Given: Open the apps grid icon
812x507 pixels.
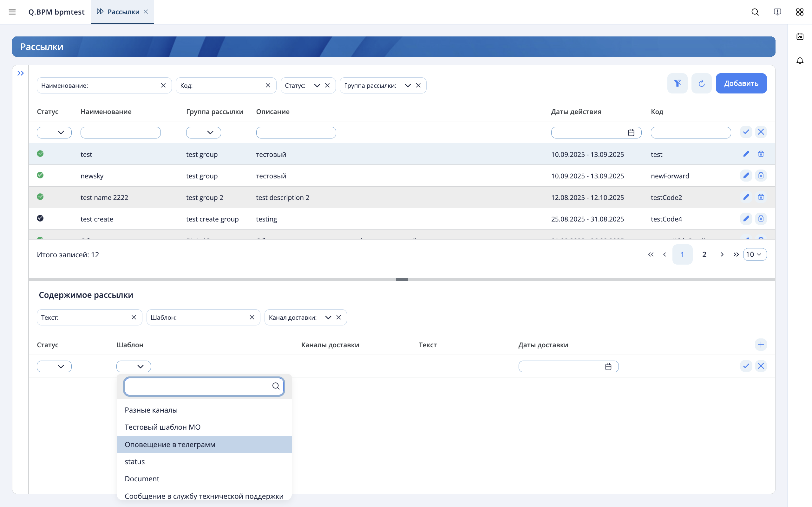Looking at the screenshot, I should tap(800, 12).
